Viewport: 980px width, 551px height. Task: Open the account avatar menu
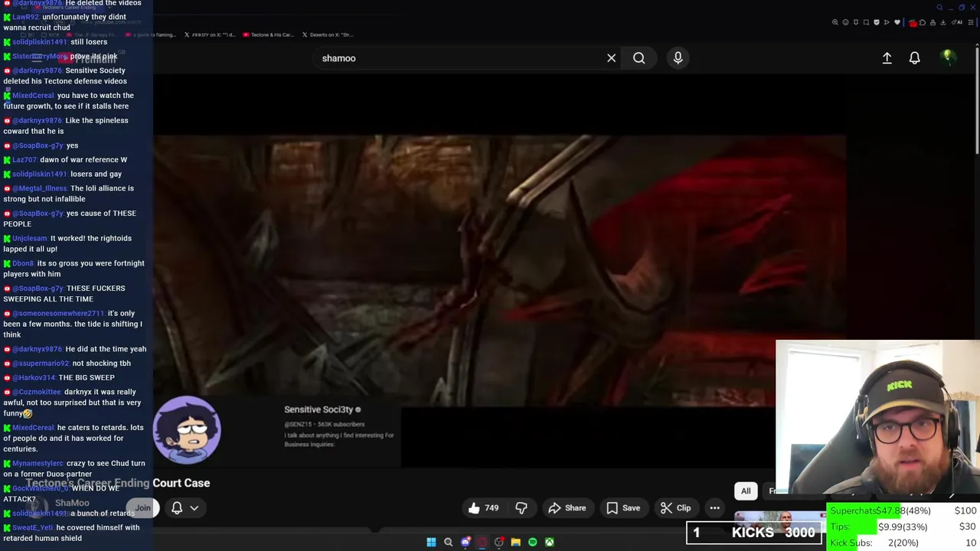948,57
